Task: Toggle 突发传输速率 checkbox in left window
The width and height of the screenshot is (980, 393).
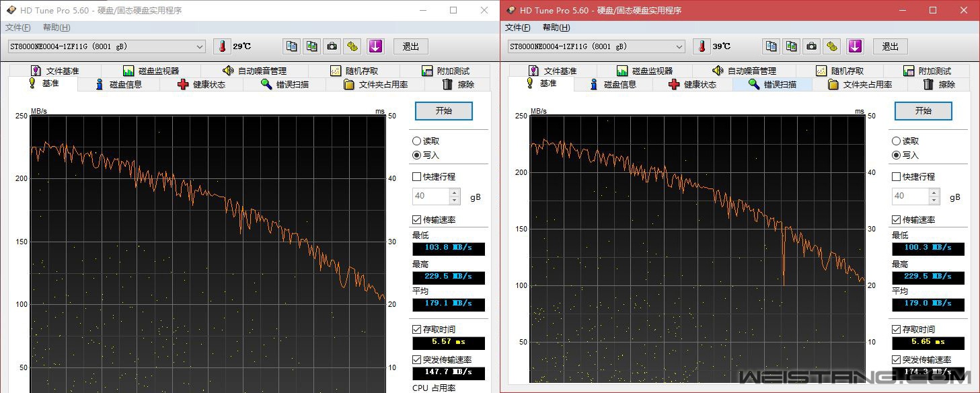Action: [x=442, y=360]
